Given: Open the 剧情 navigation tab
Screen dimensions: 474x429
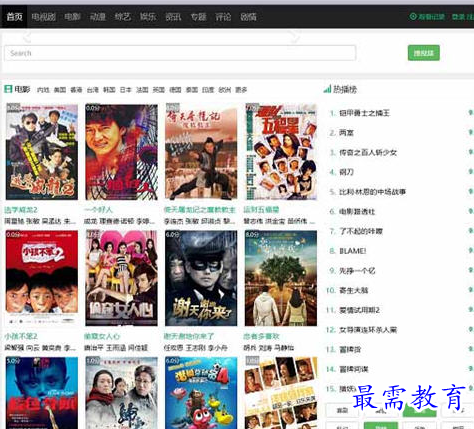Looking at the screenshot, I should click(249, 17).
